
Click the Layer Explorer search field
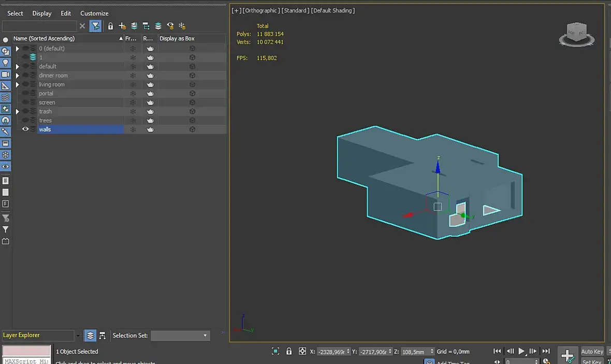point(39,26)
